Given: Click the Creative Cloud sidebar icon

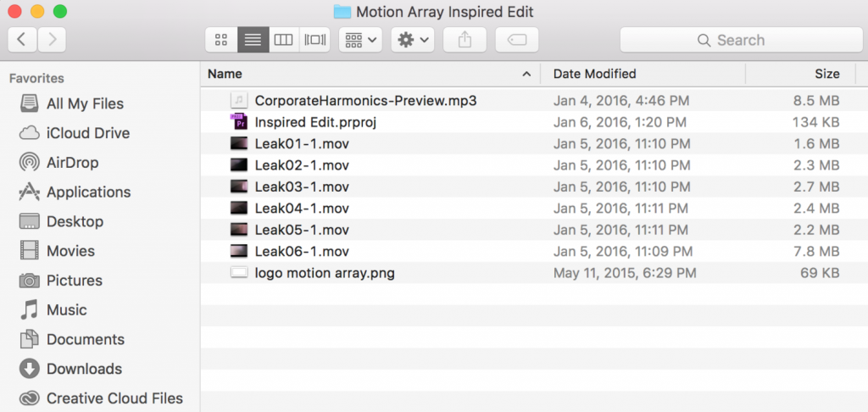Looking at the screenshot, I should coord(30,398).
